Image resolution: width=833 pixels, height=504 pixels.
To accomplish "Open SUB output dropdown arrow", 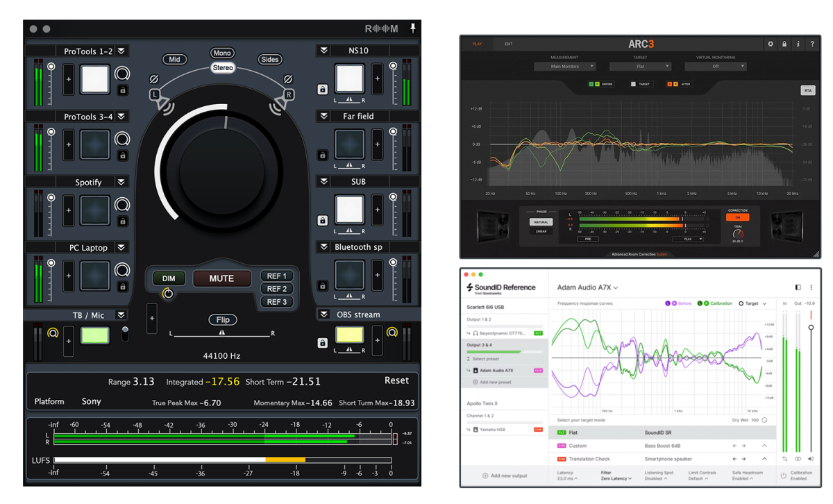I will click(323, 181).
